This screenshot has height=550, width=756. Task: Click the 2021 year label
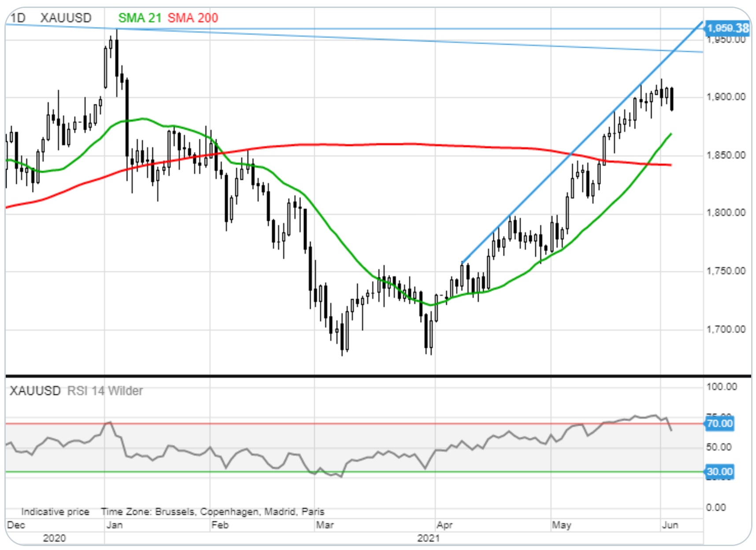(x=428, y=538)
